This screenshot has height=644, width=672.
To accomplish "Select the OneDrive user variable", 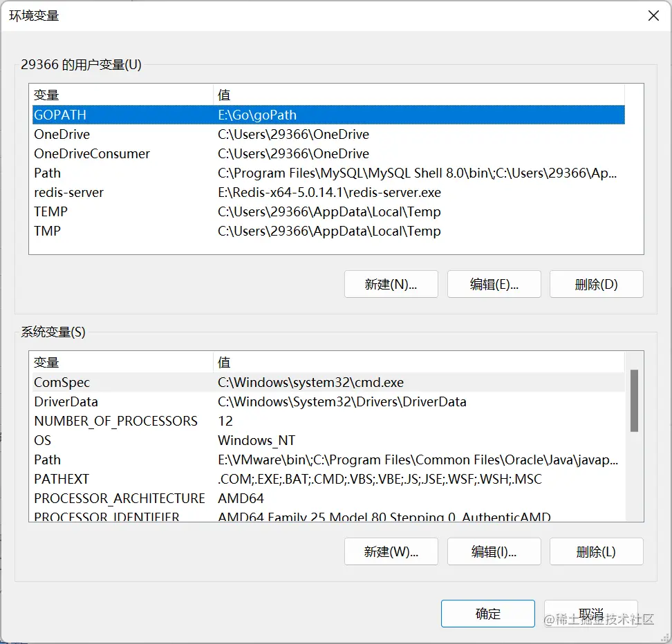I will tap(328, 134).
